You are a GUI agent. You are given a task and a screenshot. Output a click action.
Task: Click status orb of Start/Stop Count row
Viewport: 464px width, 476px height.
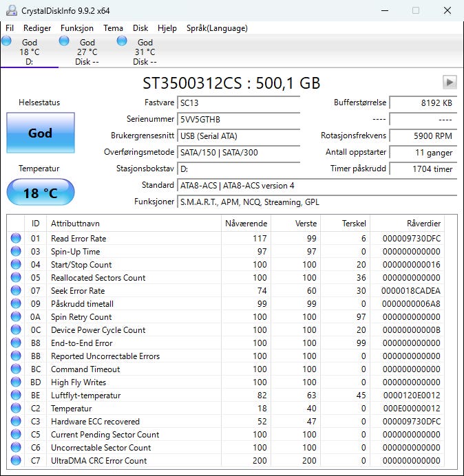click(16, 264)
